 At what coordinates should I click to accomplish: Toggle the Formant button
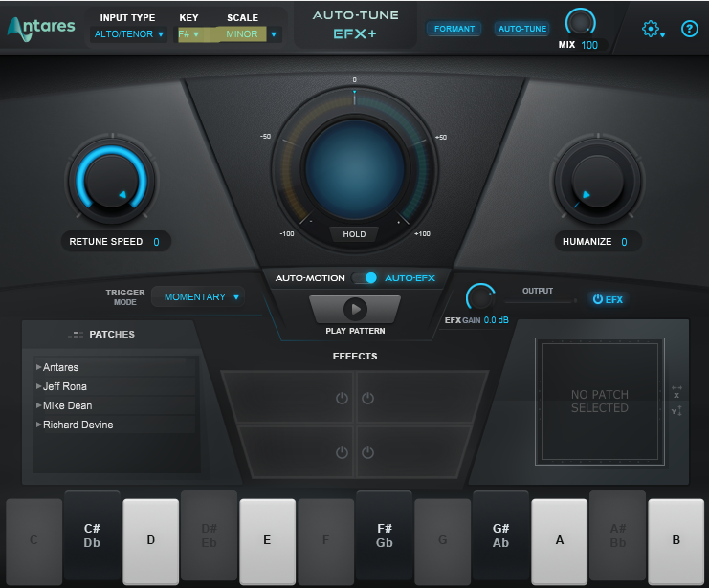454,29
